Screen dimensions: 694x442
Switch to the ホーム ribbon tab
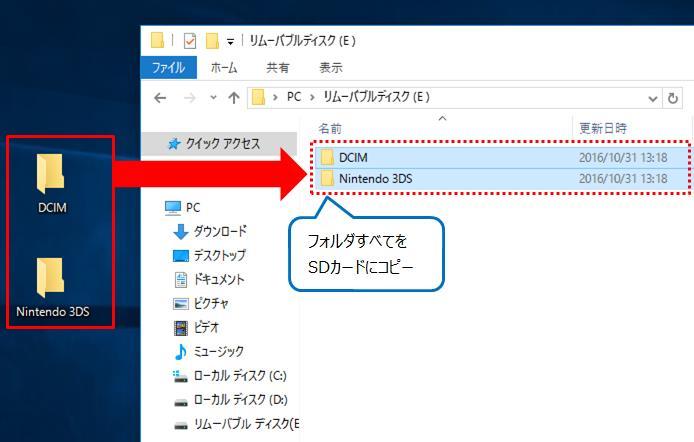point(224,68)
